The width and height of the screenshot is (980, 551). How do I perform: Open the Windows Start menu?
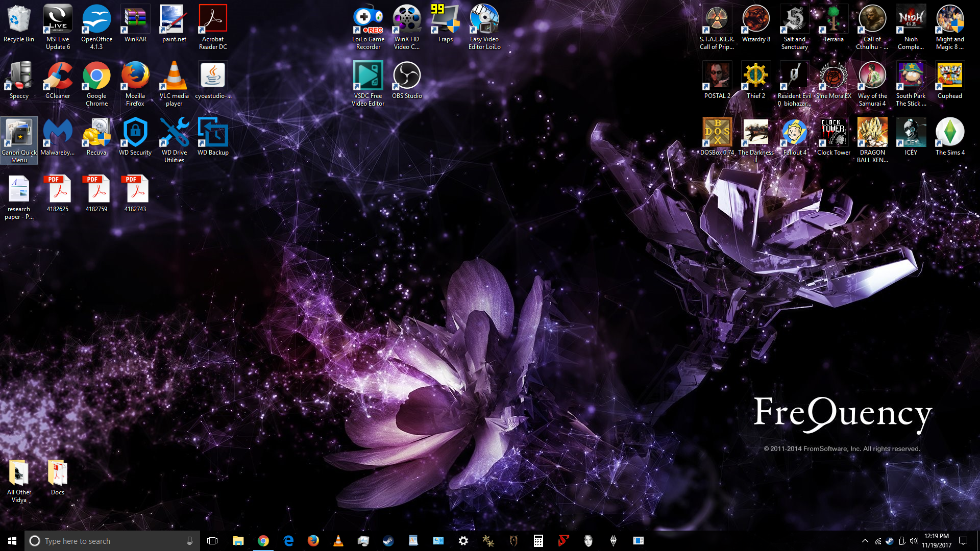12,541
